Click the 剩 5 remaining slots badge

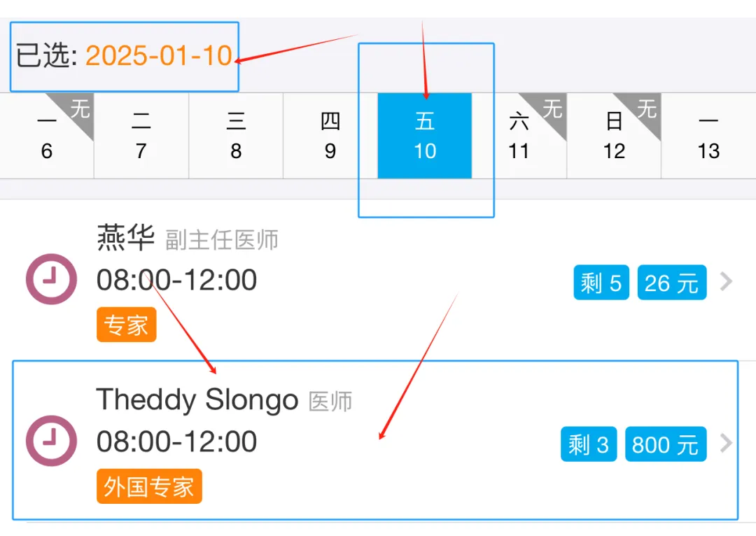tap(601, 283)
